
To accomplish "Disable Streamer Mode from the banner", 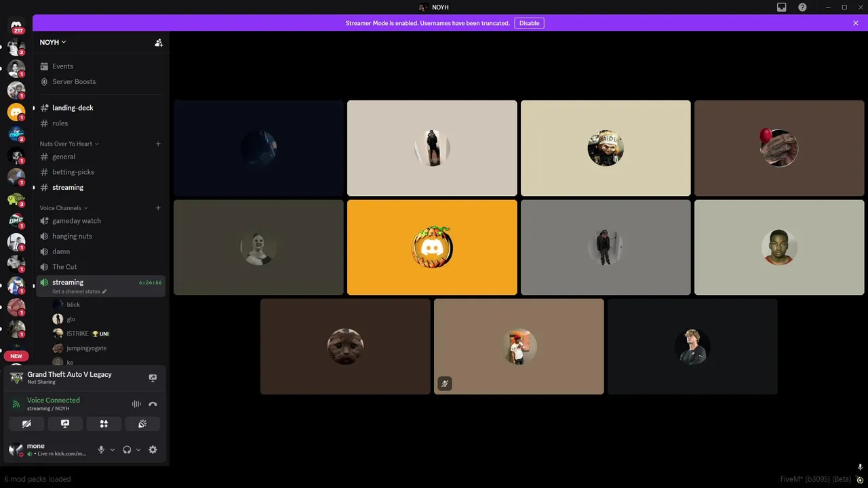I will [529, 23].
